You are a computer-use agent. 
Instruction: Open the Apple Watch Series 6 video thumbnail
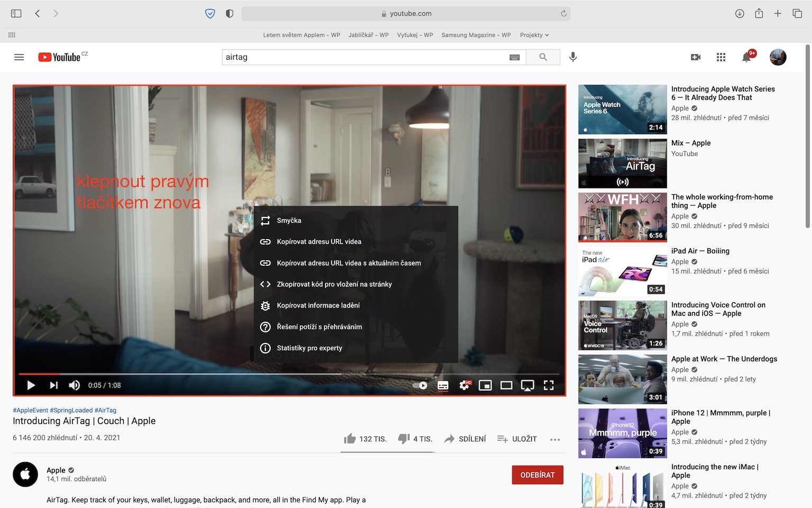coord(623,110)
